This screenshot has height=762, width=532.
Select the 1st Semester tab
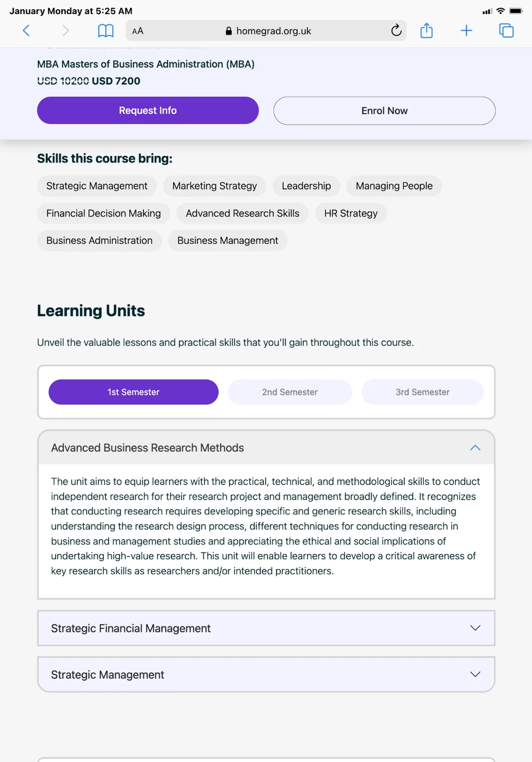tap(133, 392)
